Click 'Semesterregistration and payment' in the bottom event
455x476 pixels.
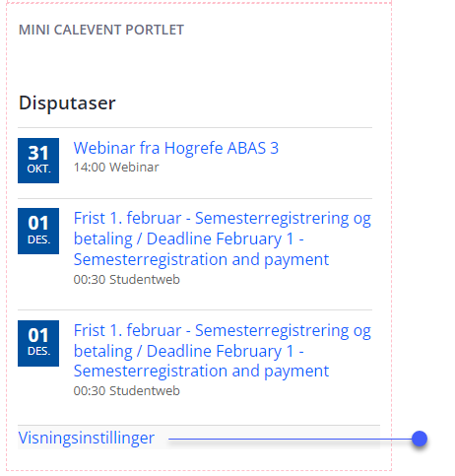(x=201, y=372)
